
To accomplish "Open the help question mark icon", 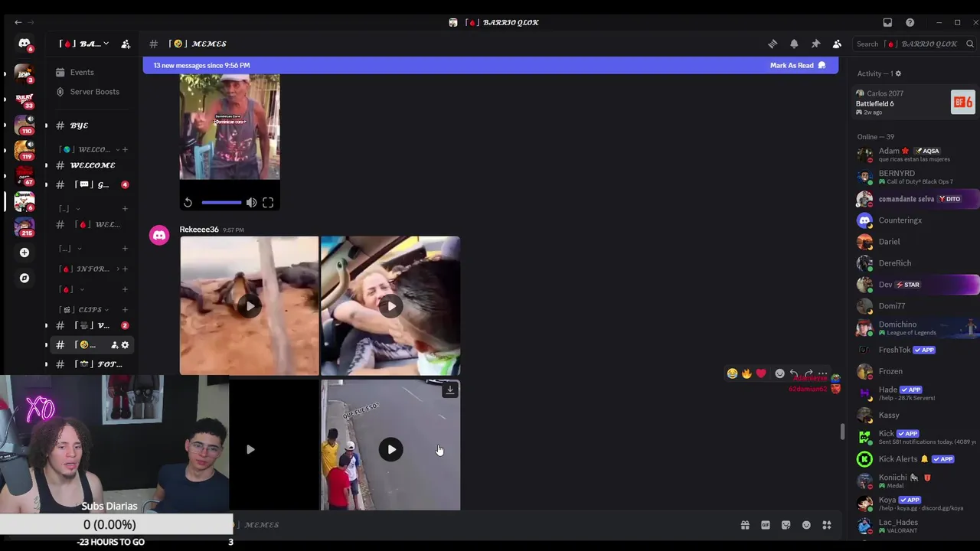I will coord(910,22).
